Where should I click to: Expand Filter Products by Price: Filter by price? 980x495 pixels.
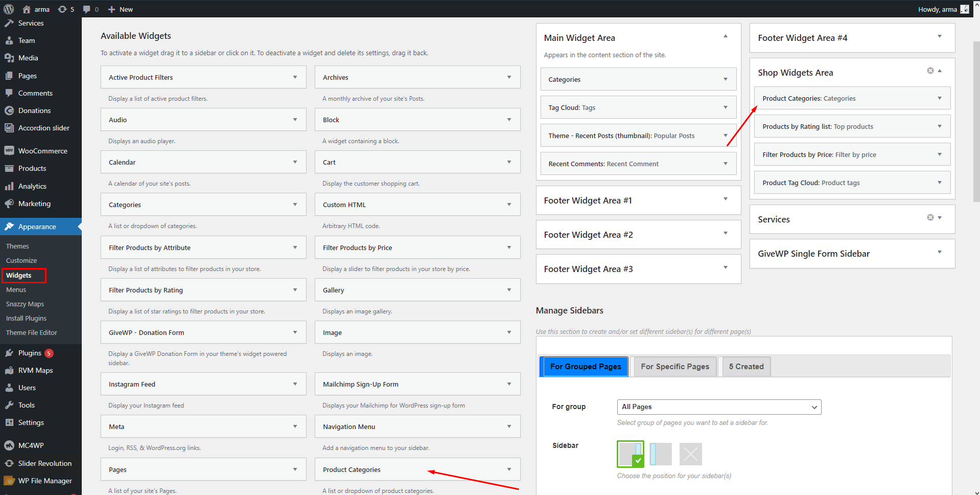coord(940,154)
